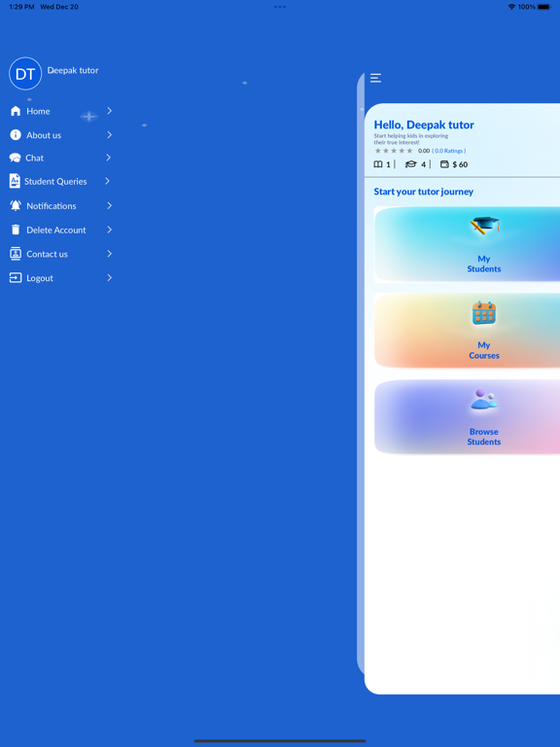Click the book courses count icon
The height and width of the screenshot is (747, 560).
[x=378, y=164]
